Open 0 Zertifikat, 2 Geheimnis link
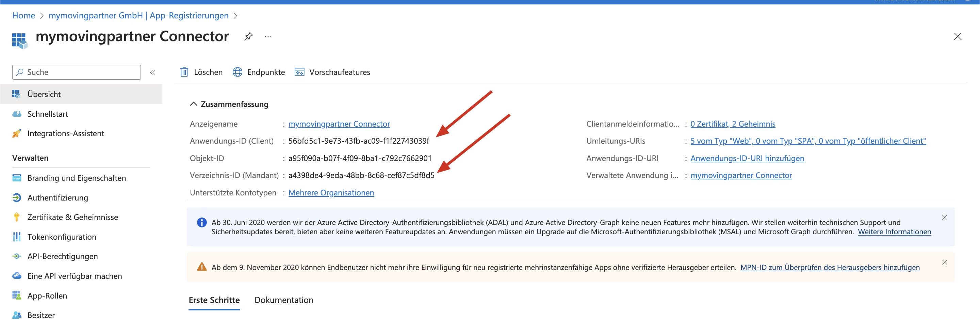980x320 pixels. click(733, 124)
